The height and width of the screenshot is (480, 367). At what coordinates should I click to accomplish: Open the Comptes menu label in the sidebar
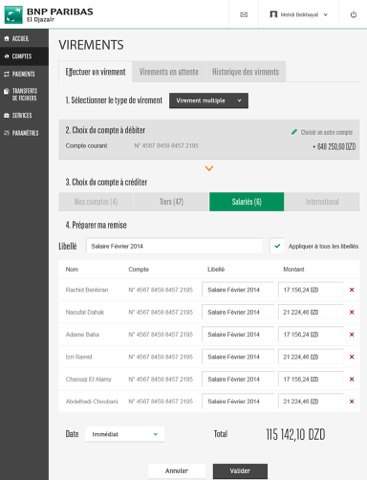(x=22, y=56)
